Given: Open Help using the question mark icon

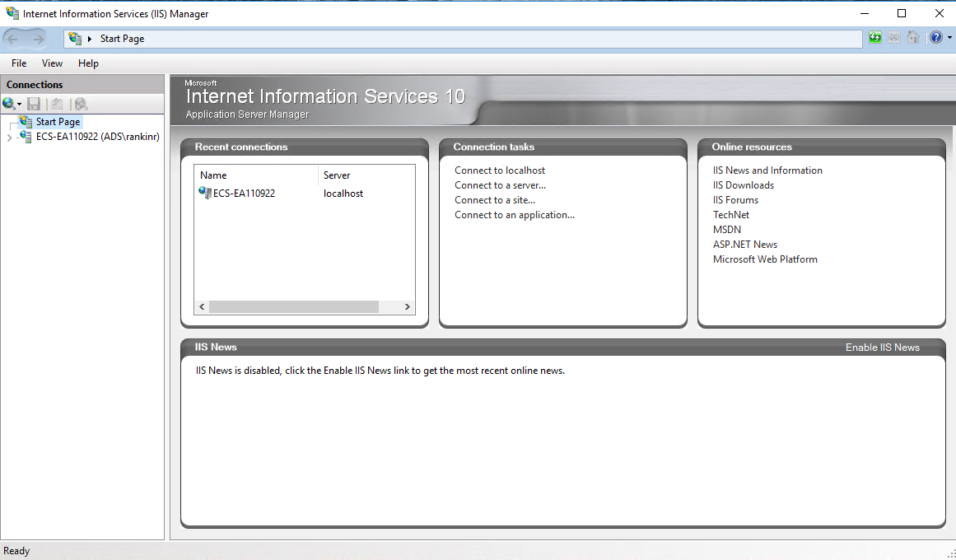Looking at the screenshot, I should [x=936, y=37].
